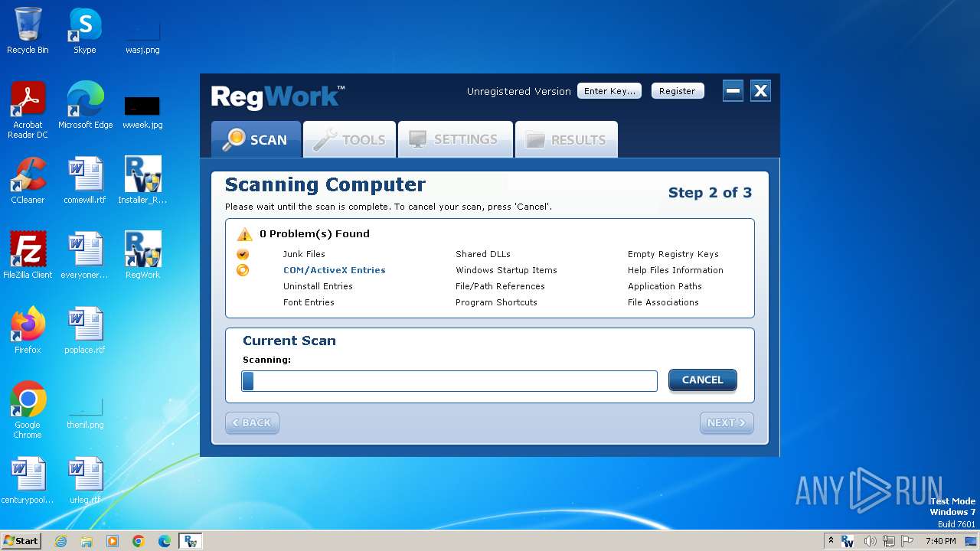Click Font Entries category

point(309,302)
